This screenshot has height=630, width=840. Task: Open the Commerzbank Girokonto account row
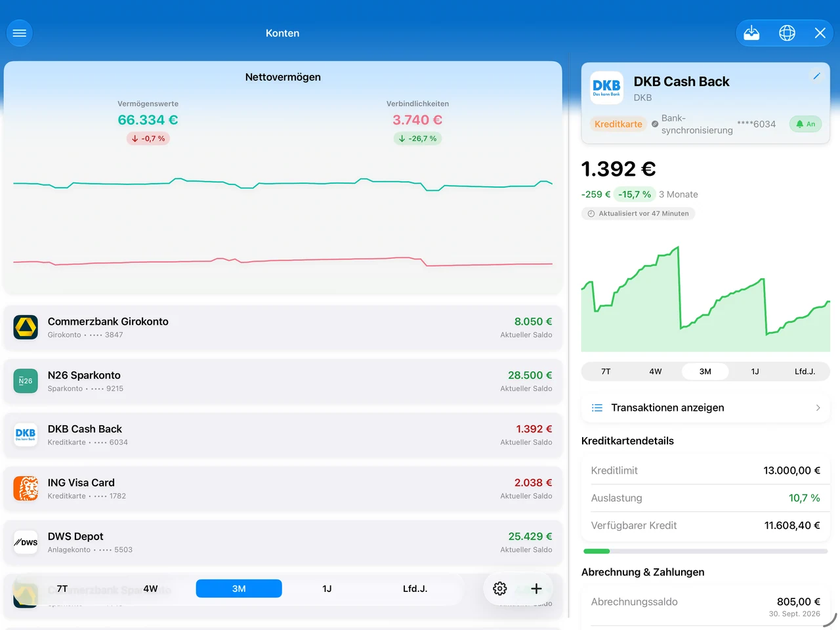(283, 327)
